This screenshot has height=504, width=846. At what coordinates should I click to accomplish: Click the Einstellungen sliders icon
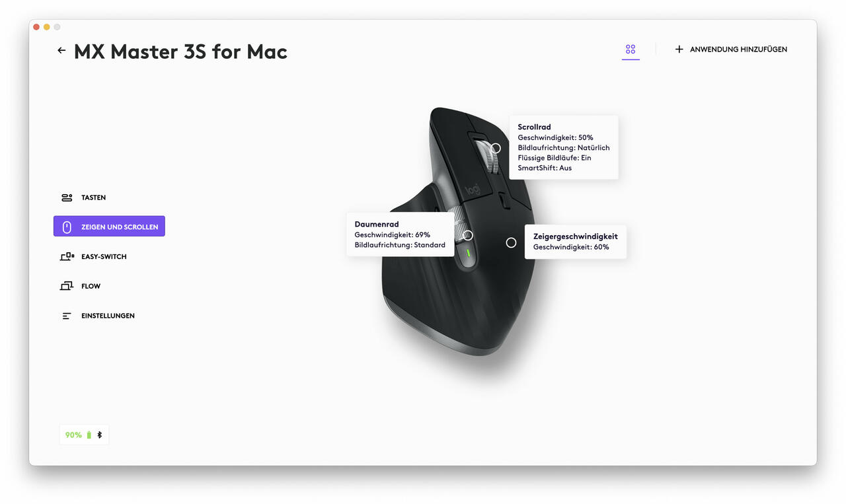66,316
